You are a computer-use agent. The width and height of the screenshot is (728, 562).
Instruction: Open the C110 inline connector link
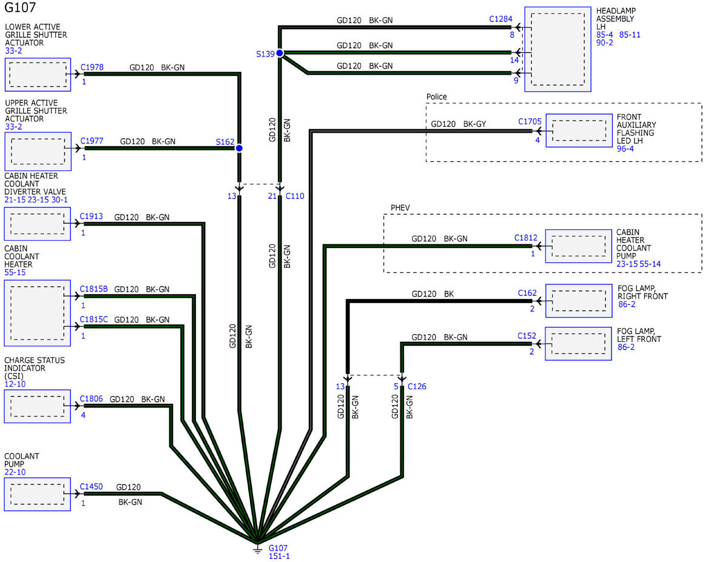(295, 196)
